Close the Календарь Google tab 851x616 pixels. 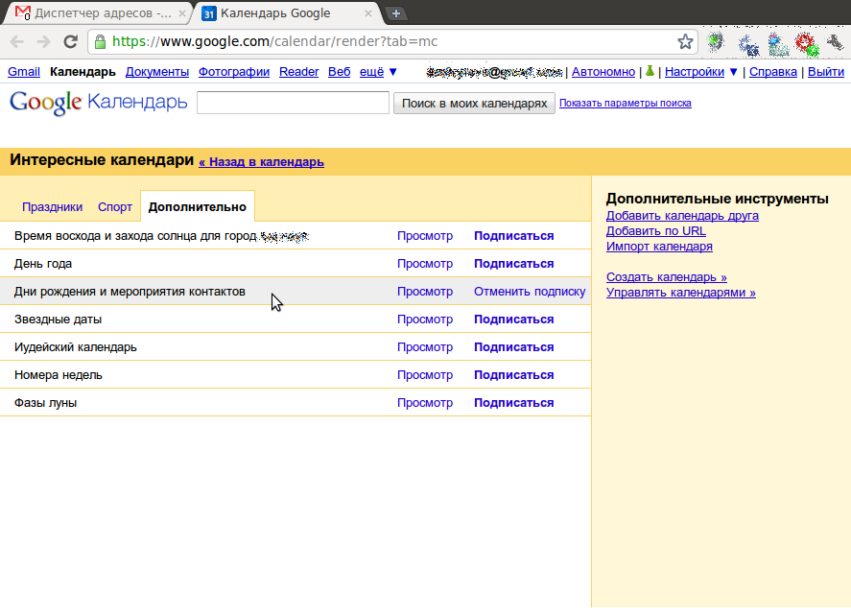click(368, 13)
